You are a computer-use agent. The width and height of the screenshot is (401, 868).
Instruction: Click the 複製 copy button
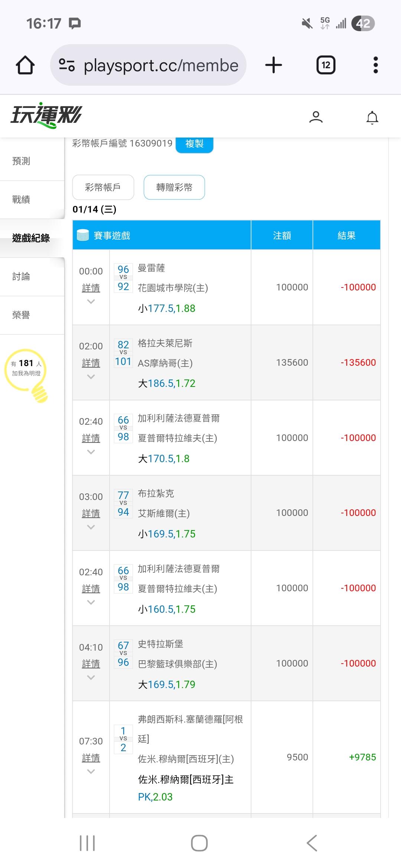point(194,144)
